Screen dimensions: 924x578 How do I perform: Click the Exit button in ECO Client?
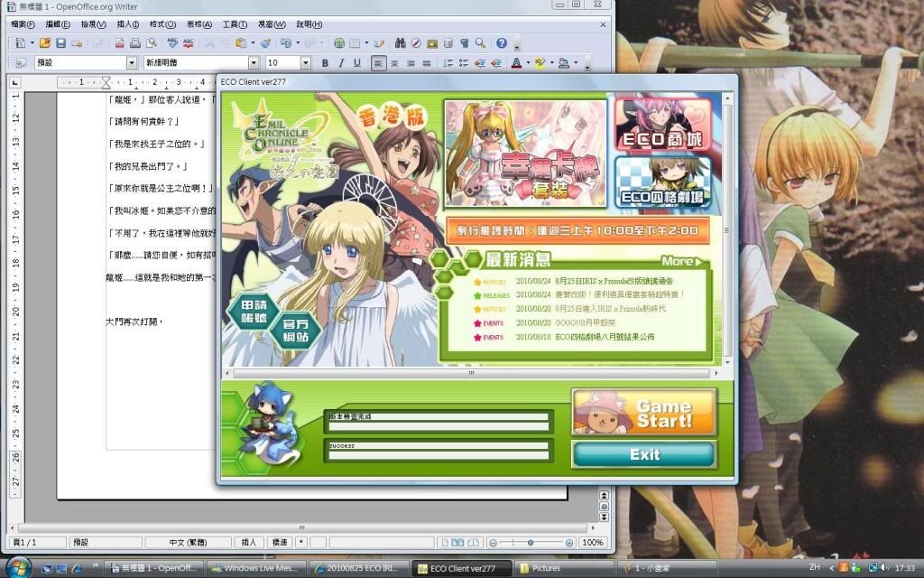coord(644,454)
